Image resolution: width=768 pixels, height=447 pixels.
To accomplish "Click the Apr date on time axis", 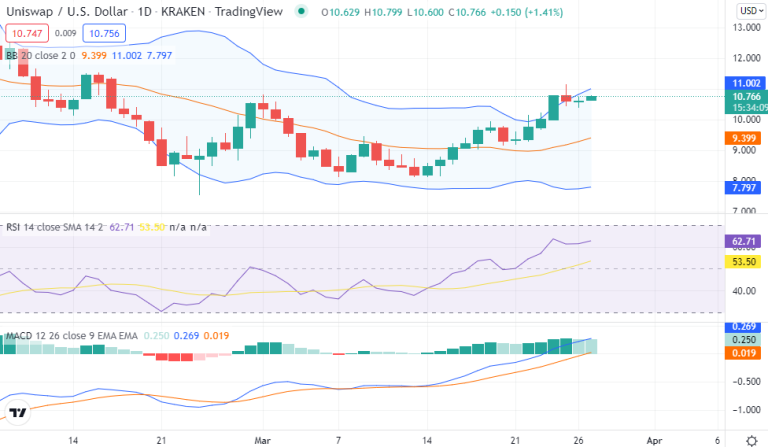I will coord(652,439).
